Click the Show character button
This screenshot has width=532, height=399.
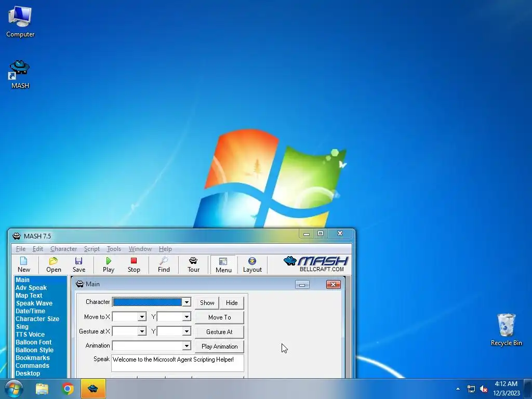point(207,303)
